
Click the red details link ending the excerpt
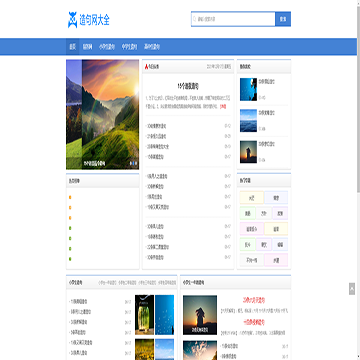(x=223, y=107)
